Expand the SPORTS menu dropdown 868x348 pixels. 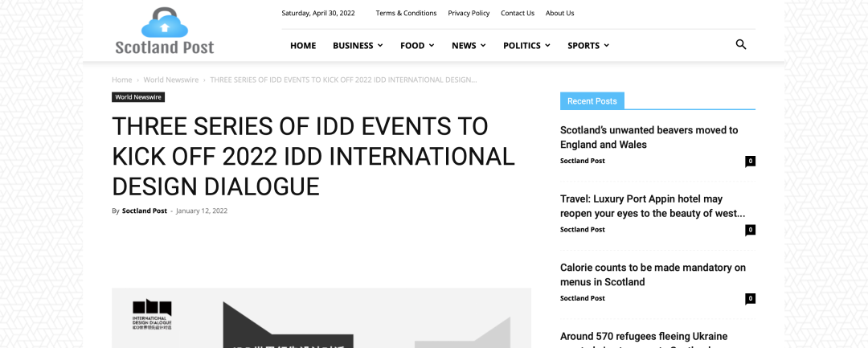(588, 45)
